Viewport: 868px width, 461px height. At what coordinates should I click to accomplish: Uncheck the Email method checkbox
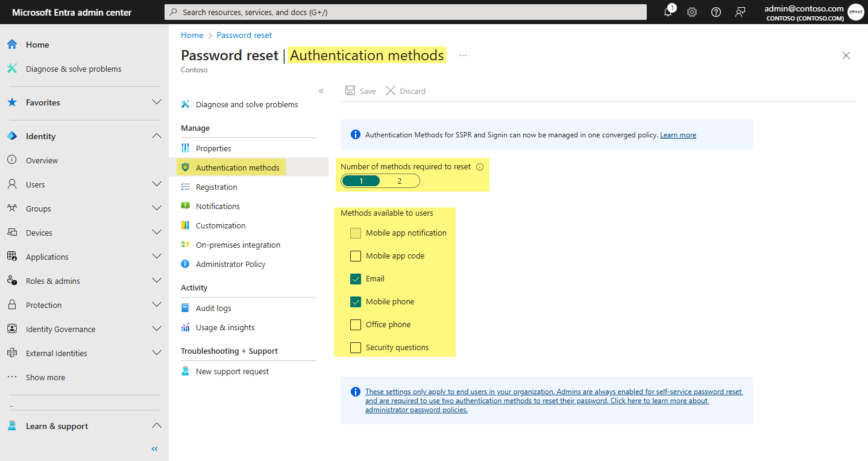point(356,279)
